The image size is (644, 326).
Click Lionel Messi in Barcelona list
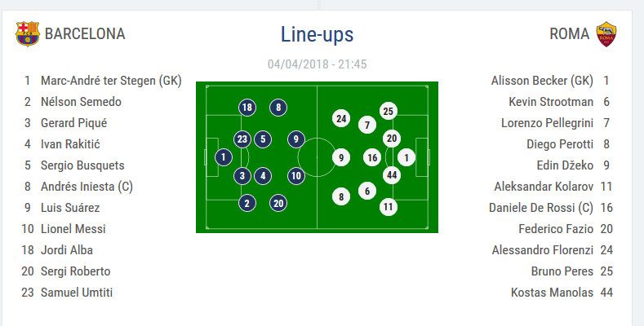[x=73, y=229]
